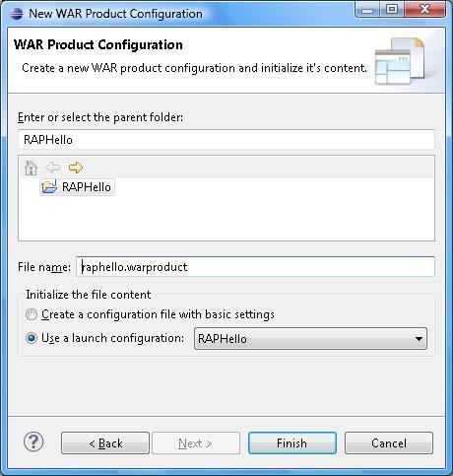Click the disabled Next button
Viewport: 453px width, 476px height.
click(x=196, y=443)
